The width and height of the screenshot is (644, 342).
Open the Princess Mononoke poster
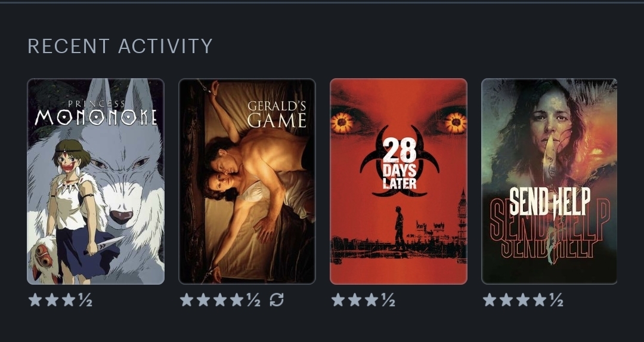pyautogui.click(x=95, y=181)
